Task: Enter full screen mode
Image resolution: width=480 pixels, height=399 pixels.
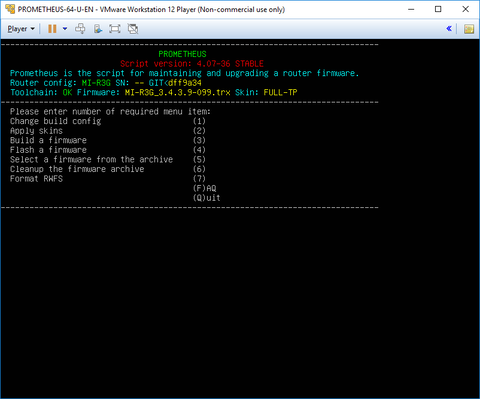Action: tap(115, 29)
